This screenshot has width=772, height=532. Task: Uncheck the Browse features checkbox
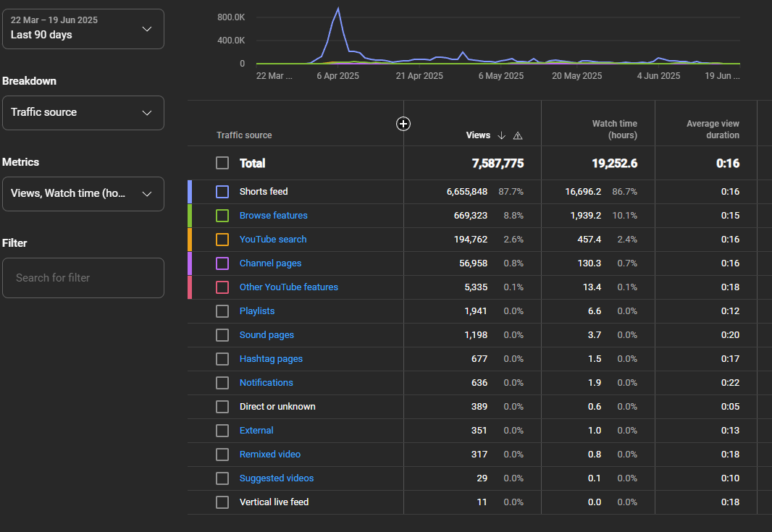222,216
